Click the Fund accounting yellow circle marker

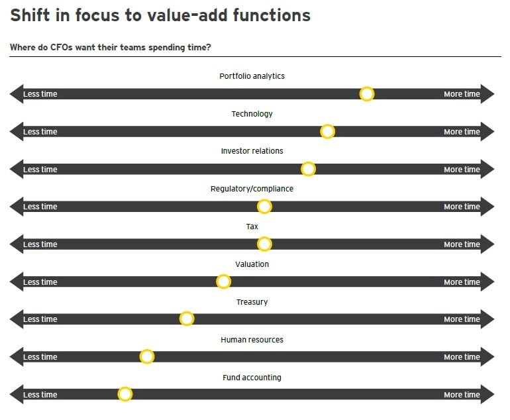coord(125,395)
